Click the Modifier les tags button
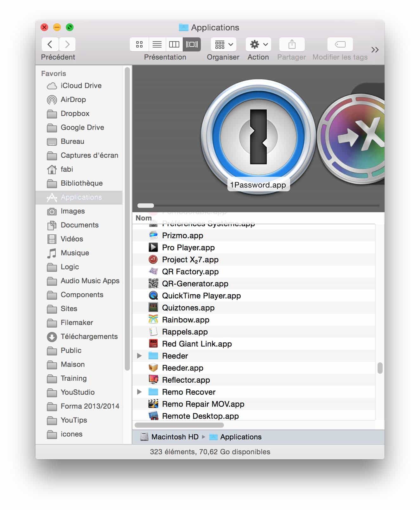Screen dimensions: 420x510 click(340, 44)
